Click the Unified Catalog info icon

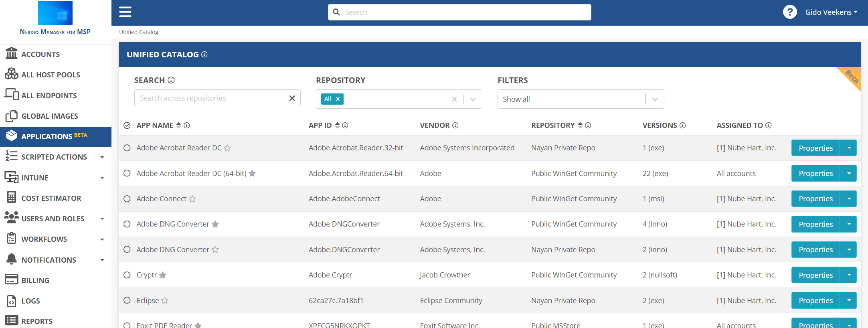[204, 55]
